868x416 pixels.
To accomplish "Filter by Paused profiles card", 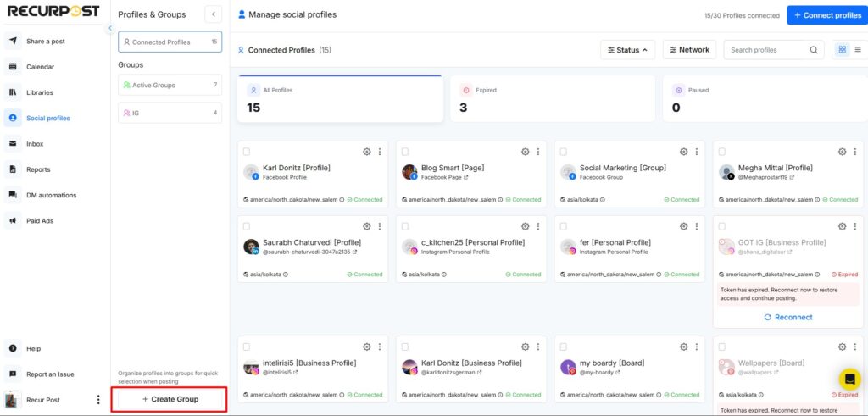I will tap(765, 98).
